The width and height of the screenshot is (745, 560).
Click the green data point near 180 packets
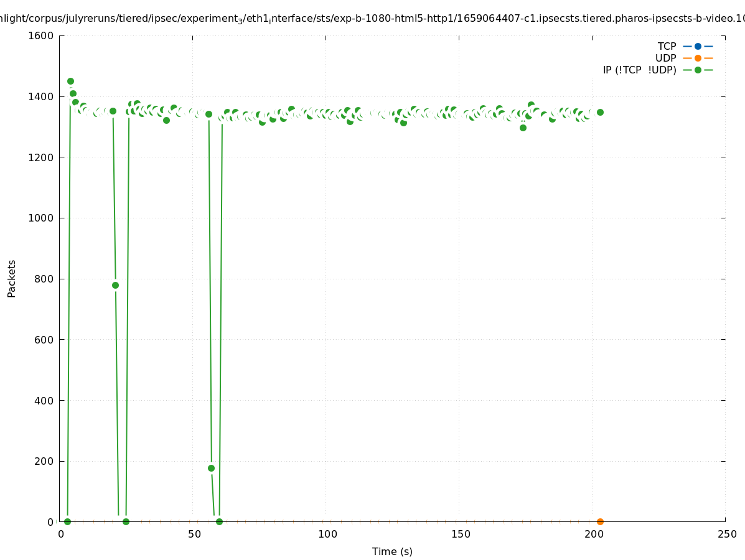[211, 468]
